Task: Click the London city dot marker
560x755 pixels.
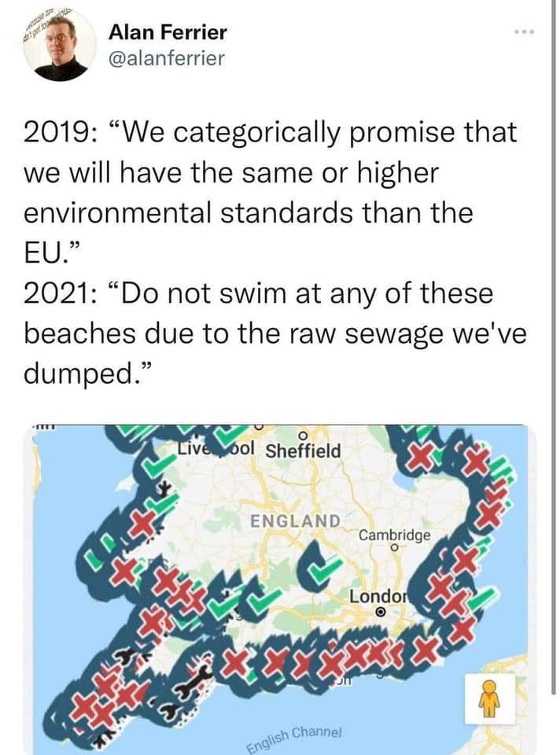Action: [380, 612]
